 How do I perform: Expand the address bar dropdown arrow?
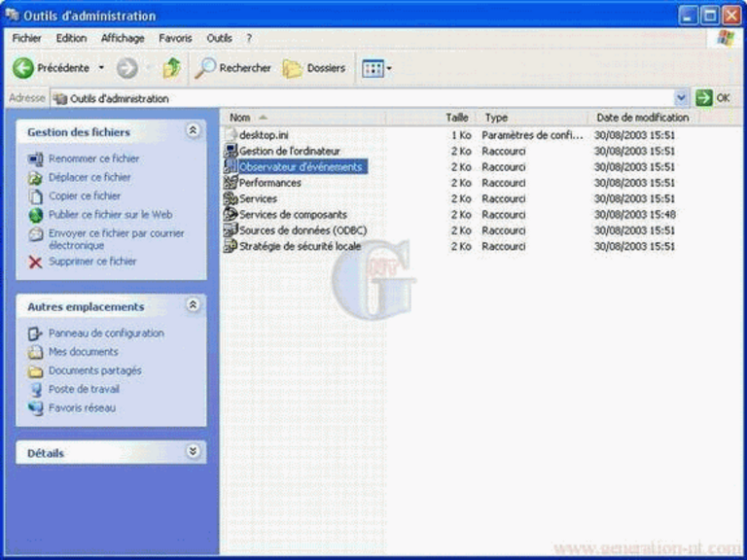(681, 98)
